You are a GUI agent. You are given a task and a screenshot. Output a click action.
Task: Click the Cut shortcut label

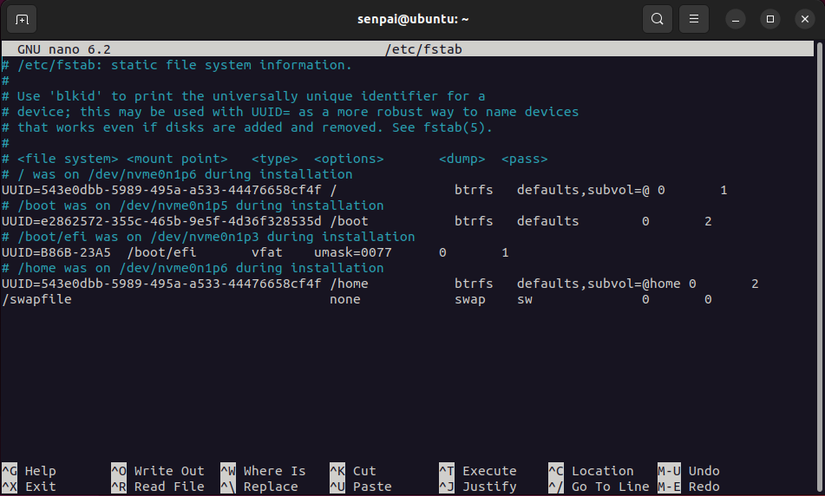[x=364, y=471]
